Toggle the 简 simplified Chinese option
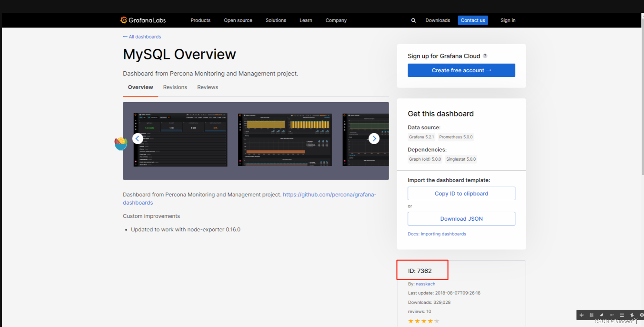644x327 pixels. 592,315
